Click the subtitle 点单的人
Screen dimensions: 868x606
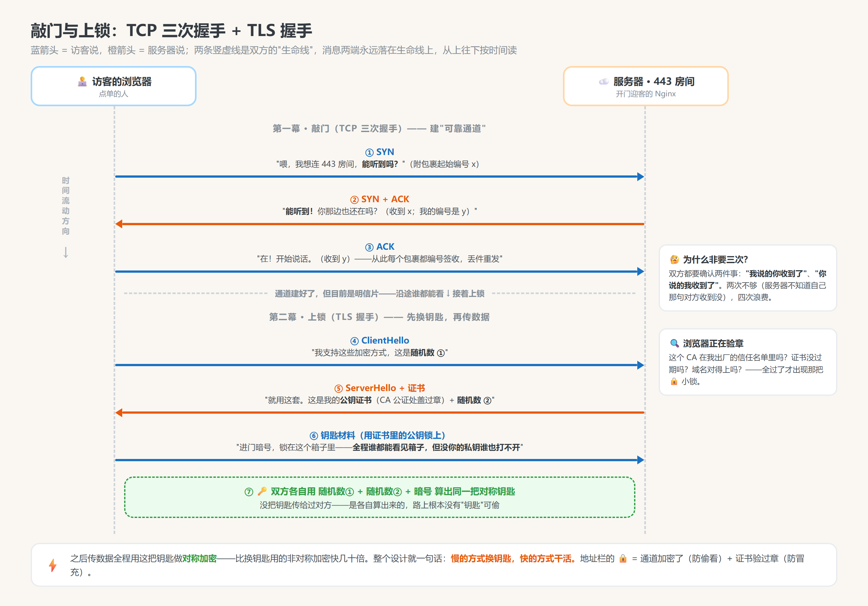click(x=113, y=94)
